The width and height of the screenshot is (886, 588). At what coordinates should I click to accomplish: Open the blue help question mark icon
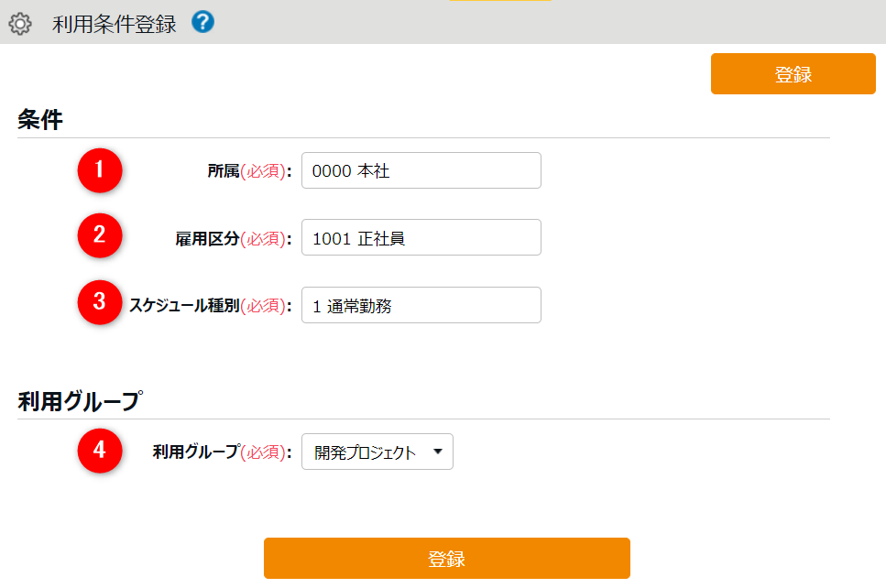pos(202,22)
